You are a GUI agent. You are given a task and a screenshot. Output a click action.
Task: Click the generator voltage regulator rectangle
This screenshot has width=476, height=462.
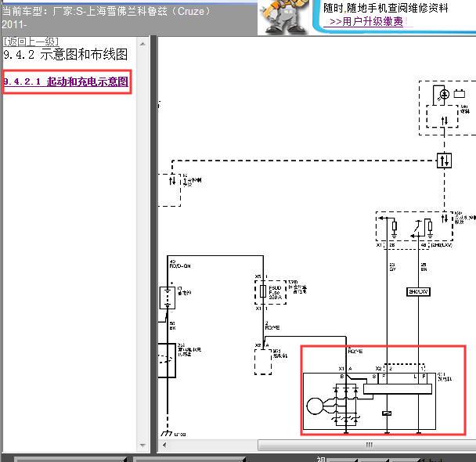pyautogui.click(x=398, y=389)
